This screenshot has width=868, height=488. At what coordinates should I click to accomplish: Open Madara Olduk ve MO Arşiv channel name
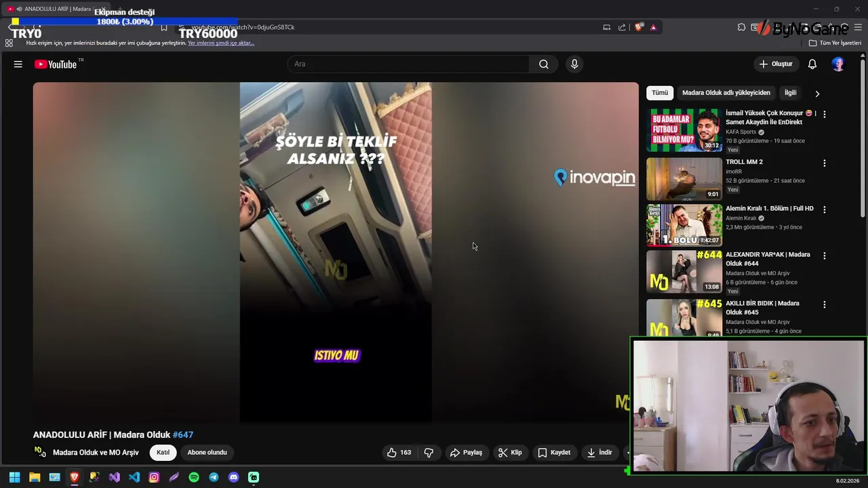tap(96, 452)
